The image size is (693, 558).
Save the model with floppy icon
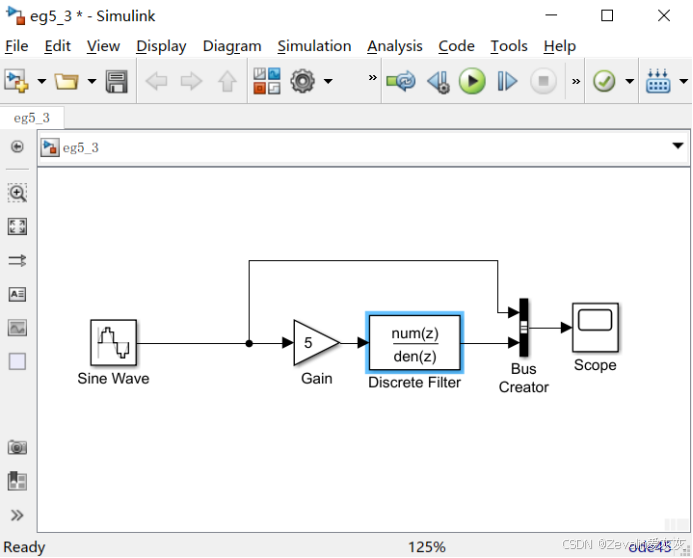pos(117,81)
